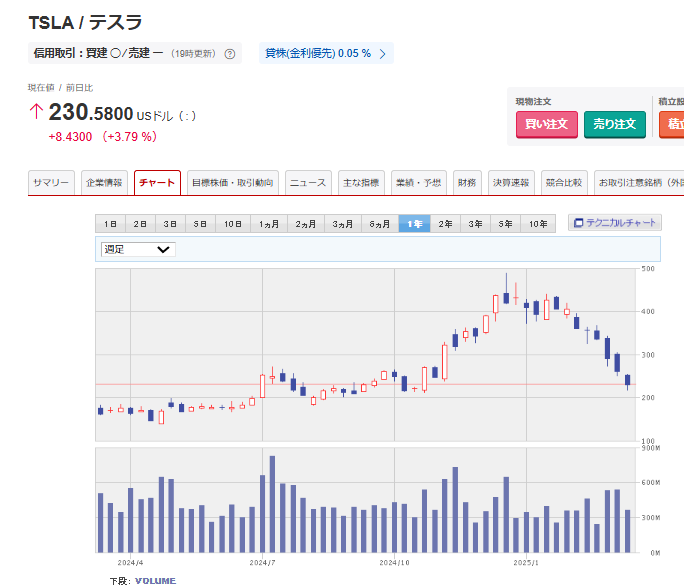Viewport: 684px width, 586px height.
Task: Open the 決算速報 tab
Action: (x=511, y=182)
